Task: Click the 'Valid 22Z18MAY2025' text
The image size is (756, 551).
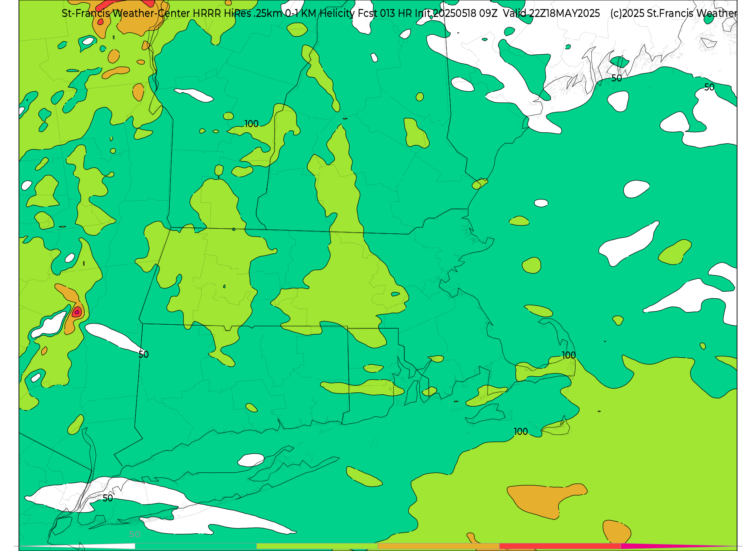Action: point(551,13)
